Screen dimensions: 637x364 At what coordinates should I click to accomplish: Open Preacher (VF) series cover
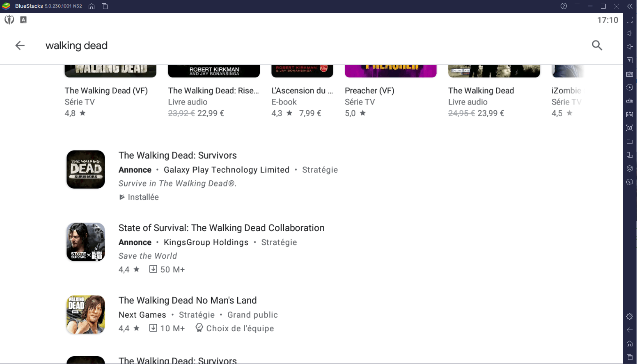391,71
